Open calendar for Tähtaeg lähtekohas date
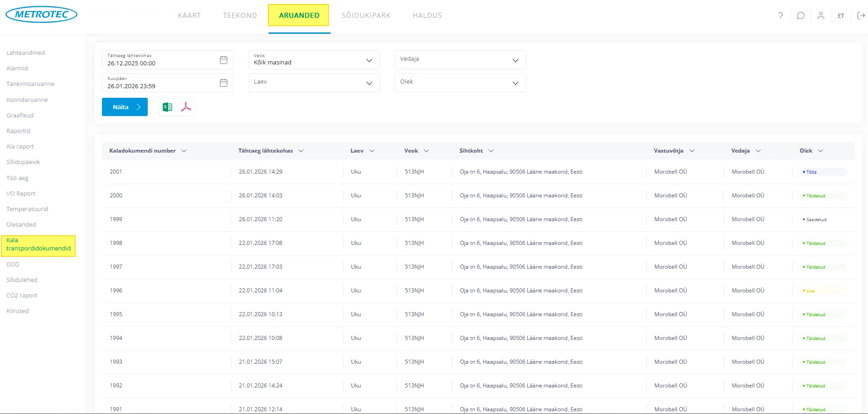 point(223,60)
